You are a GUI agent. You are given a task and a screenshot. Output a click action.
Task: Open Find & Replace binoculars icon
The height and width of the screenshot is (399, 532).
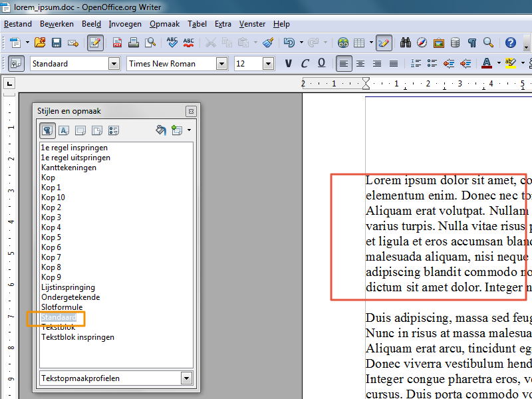(405, 43)
